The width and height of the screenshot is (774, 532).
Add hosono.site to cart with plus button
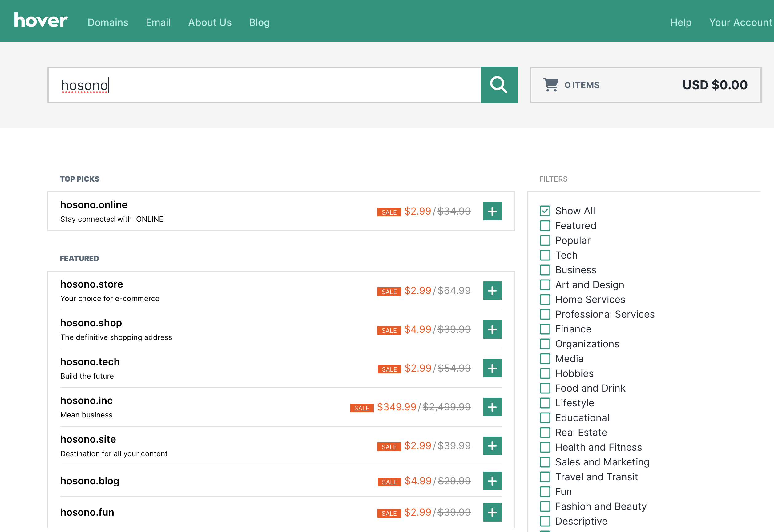tap(492, 446)
